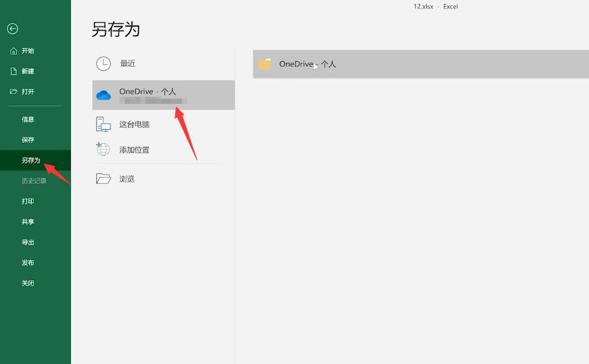Viewport: 589px width, 364px height.
Task: Click the open folder icon beside 打开
Action: pyautogui.click(x=13, y=91)
